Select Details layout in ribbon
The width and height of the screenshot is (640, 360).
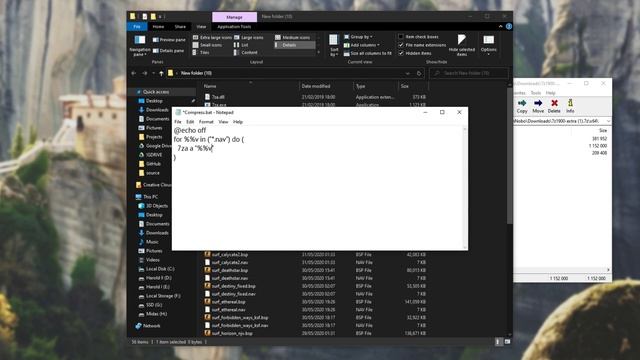(295, 45)
